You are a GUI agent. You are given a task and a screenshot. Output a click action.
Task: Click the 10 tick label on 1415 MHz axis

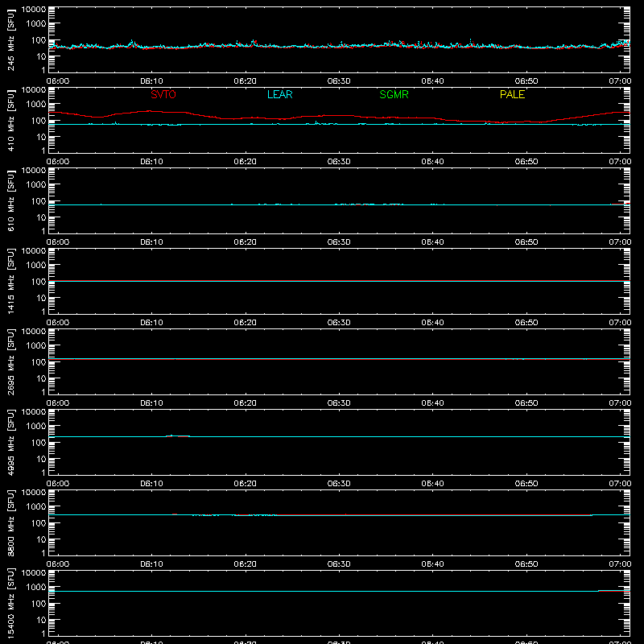[x=41, y=298]
